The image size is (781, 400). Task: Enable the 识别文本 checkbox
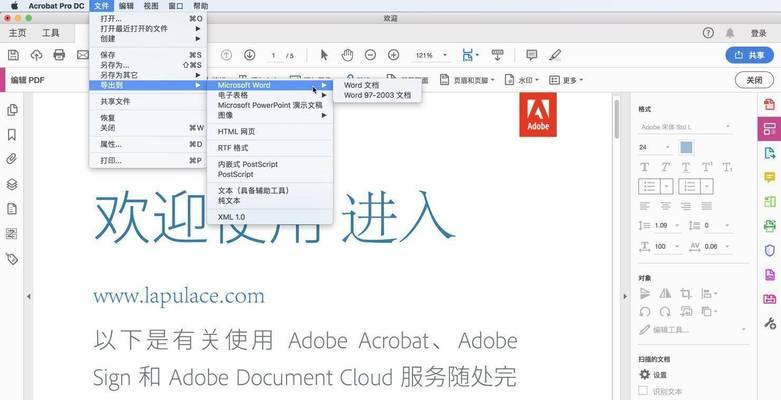point(643,391)
